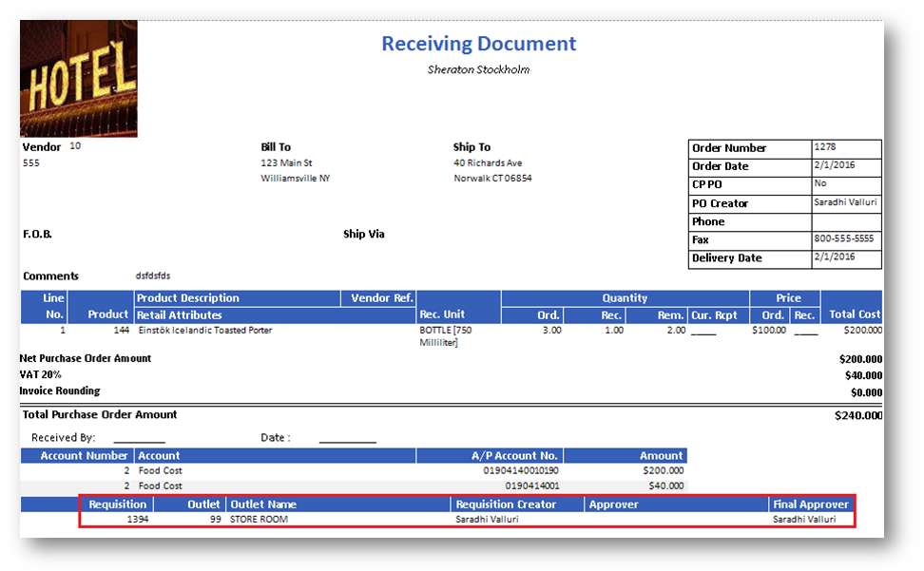924x571 pixels.
Task: Select the Einstök Icelandic Toasted Porter row
Action: click(x=205, y=331)
